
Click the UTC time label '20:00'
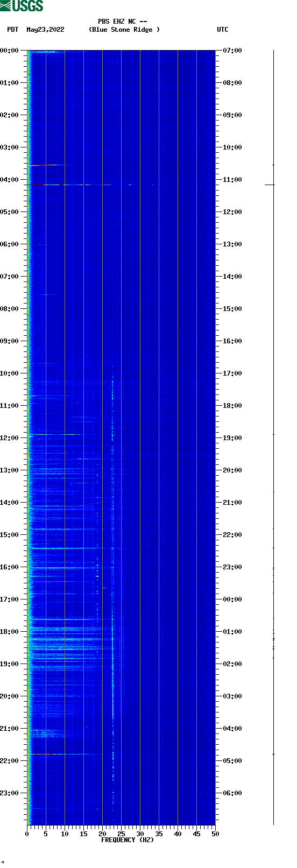[232, 470]
